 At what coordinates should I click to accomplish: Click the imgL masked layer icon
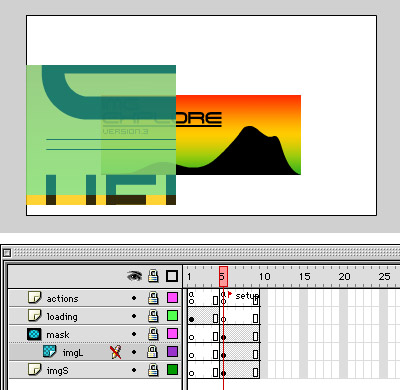click(x=50, y=352)
